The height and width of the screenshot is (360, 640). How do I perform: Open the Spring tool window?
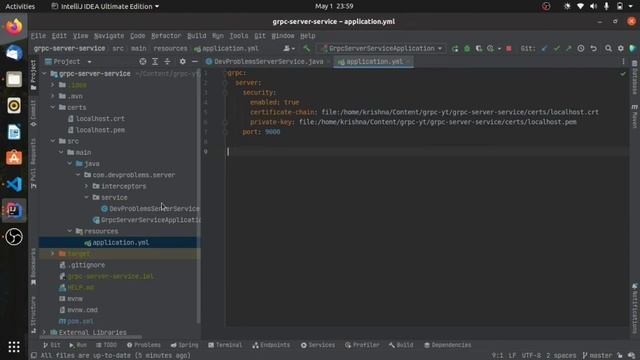point(184,345)
